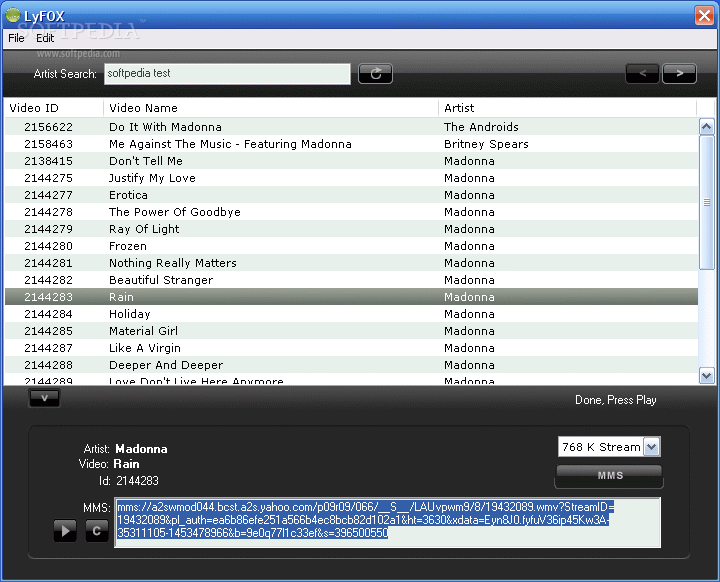Collapse panel with the V button

(x=44, y=398)
